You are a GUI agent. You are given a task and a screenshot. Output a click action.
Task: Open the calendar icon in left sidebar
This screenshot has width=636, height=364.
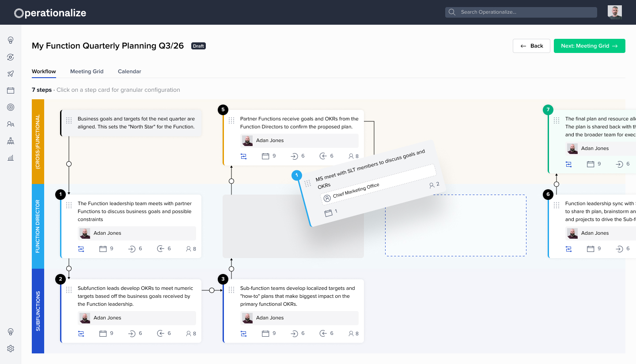[11, 90]
